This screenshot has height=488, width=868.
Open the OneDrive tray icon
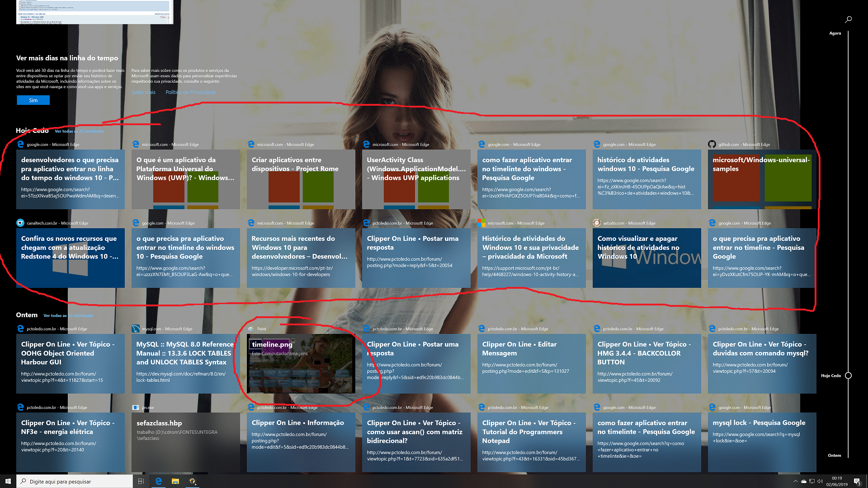(803, 481)
